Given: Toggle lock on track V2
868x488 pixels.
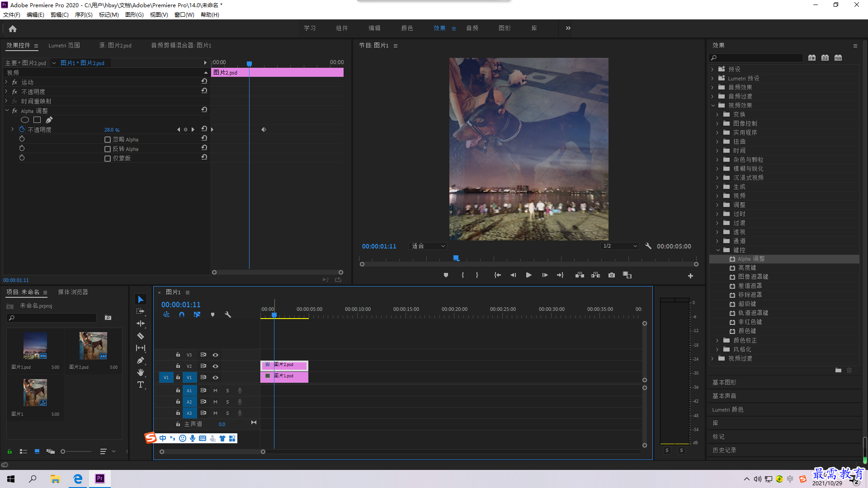Looking at the screenshot, I should [x=178, y=366].
